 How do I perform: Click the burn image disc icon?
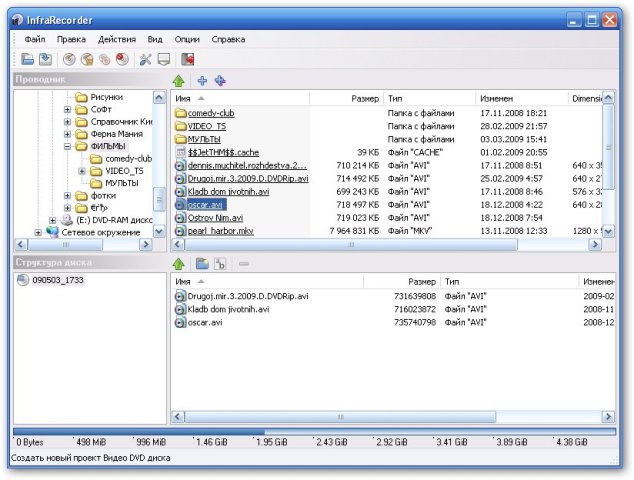click(x=87, y=59)
